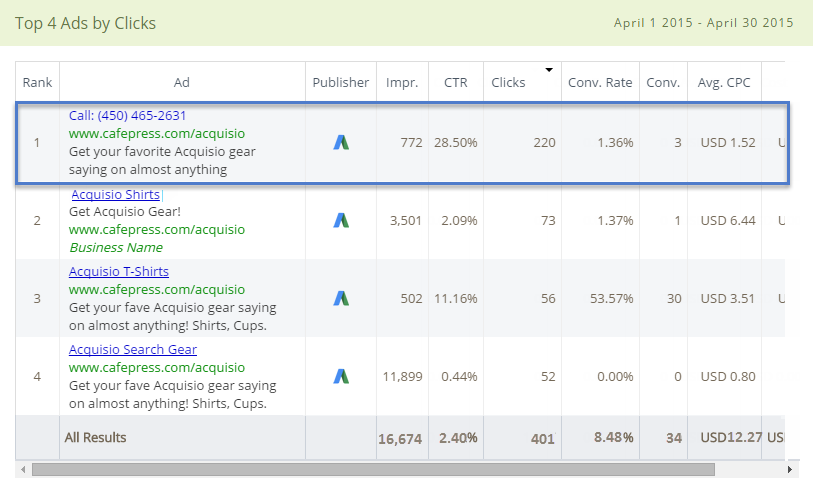Click the scrollbar right arrow
This screenshot has width=813, height=493.
tap(790, 470)
